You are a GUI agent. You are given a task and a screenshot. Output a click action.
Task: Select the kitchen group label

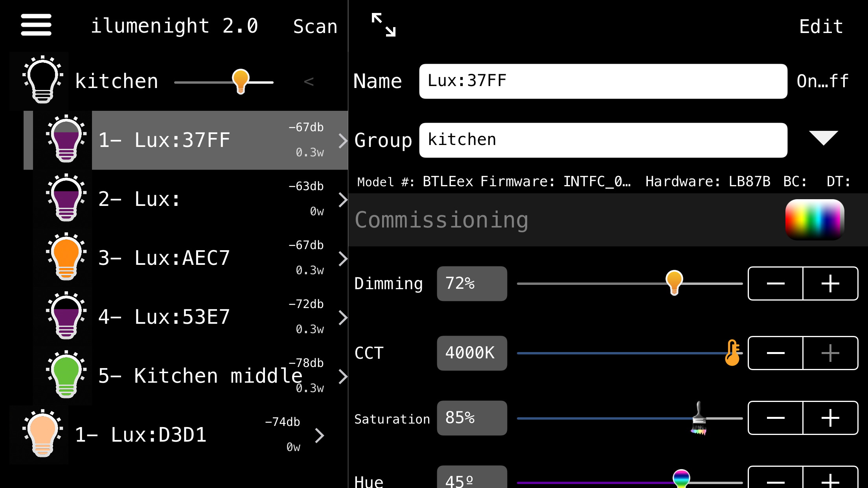coord(116,81)
